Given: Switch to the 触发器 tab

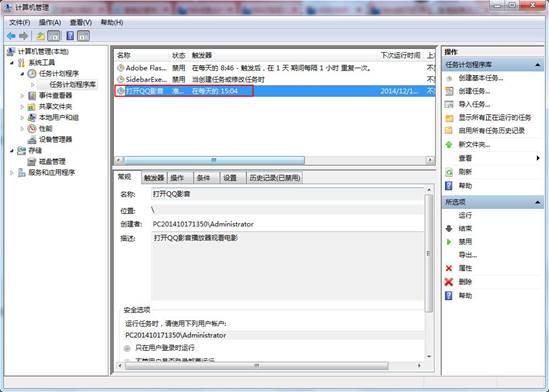Looking at the screenshot, I should (154, 178).
